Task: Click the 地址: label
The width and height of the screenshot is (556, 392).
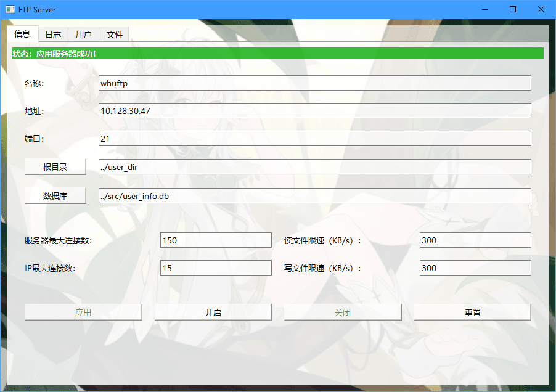Action: click(34, 111)
